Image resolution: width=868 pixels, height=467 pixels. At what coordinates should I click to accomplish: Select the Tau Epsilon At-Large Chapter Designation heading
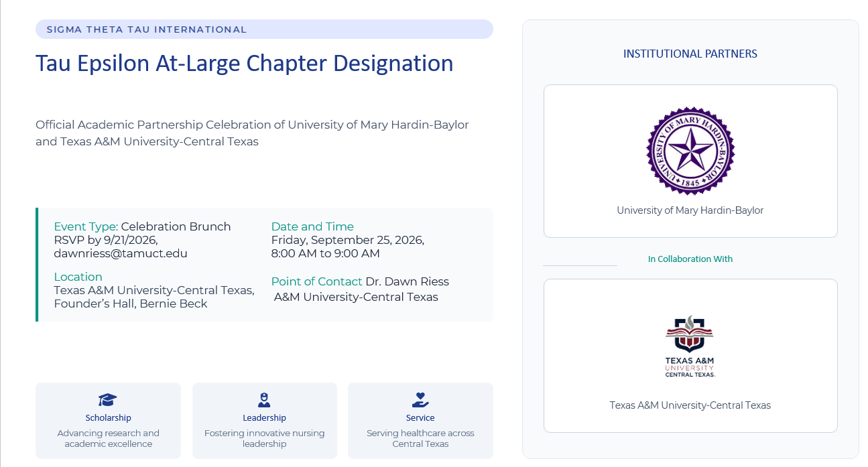tap(245, 63)
